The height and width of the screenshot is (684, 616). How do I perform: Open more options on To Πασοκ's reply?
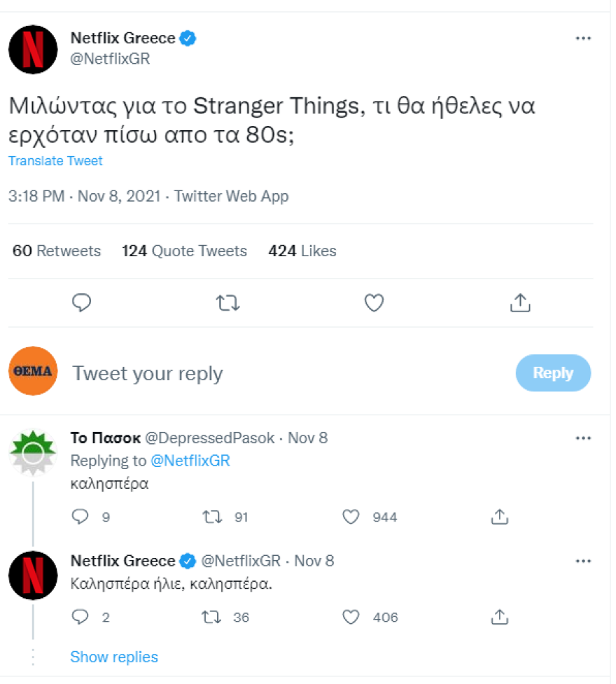[x=584, y=438]
